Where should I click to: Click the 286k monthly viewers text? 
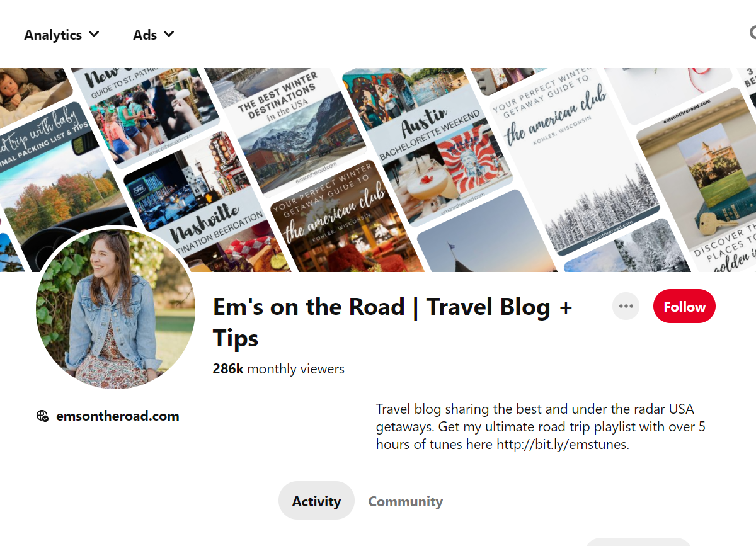click(x=278, y=368)
